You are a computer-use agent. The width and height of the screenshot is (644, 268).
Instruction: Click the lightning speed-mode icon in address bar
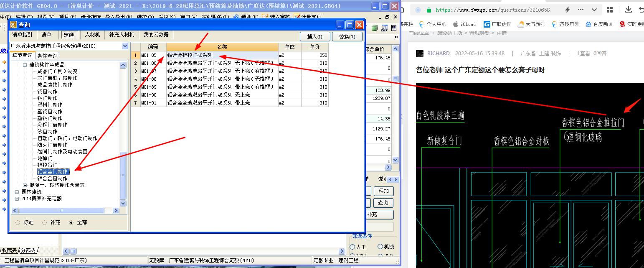(567, 10)
